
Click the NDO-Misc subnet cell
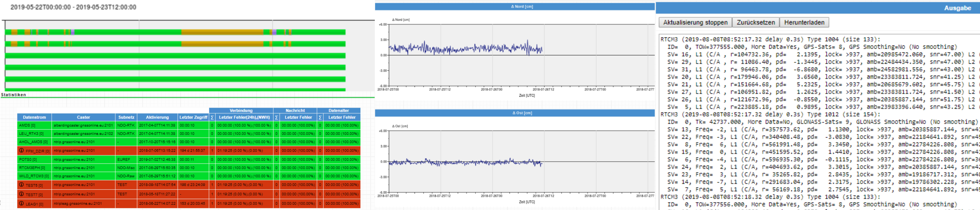tap(126, 168)
